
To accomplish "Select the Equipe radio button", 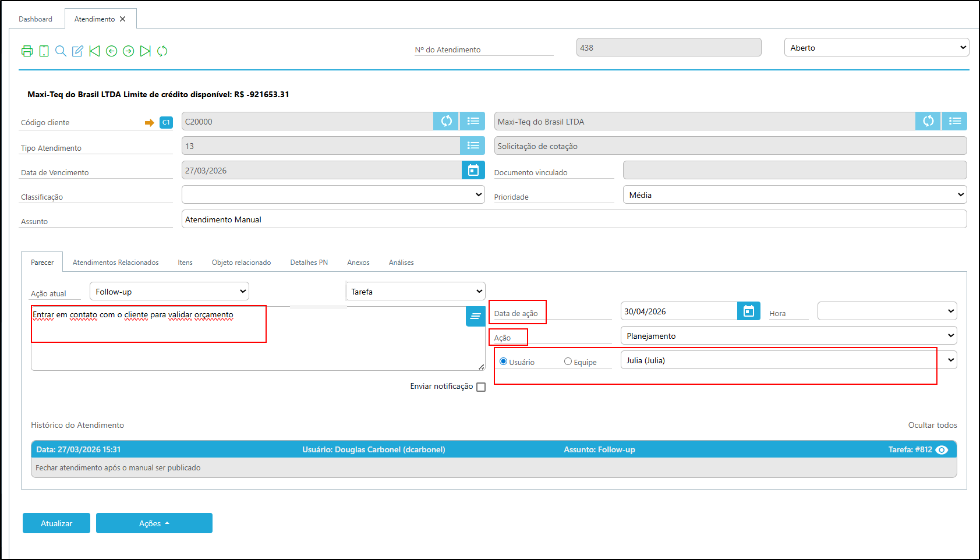I will click(568, 361).
